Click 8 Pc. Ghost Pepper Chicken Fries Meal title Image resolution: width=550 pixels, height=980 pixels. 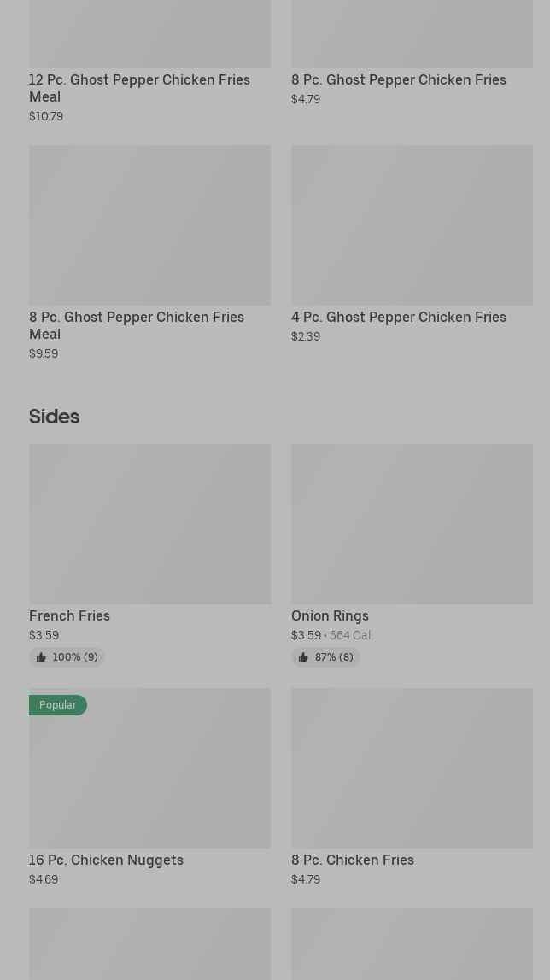137,325
